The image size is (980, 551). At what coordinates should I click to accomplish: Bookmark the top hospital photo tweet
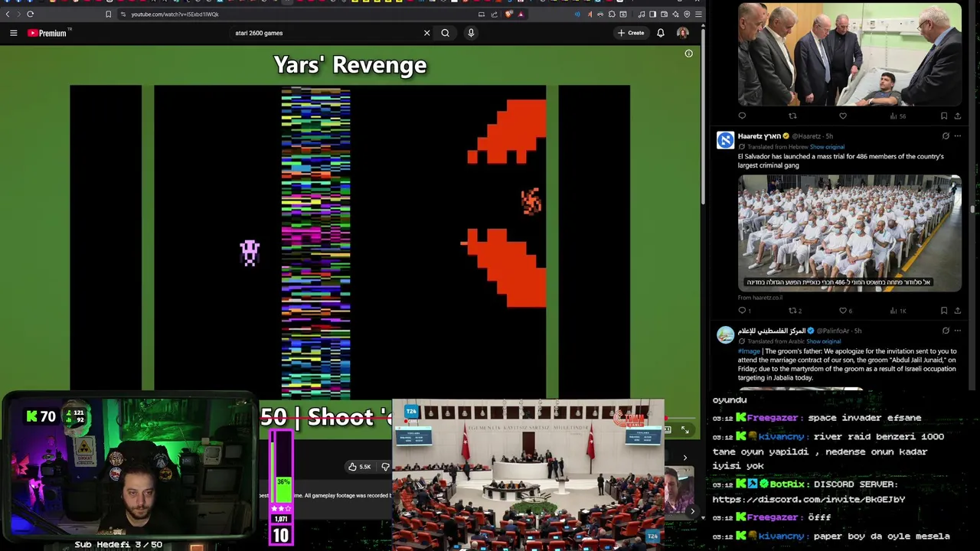(944, 116)
